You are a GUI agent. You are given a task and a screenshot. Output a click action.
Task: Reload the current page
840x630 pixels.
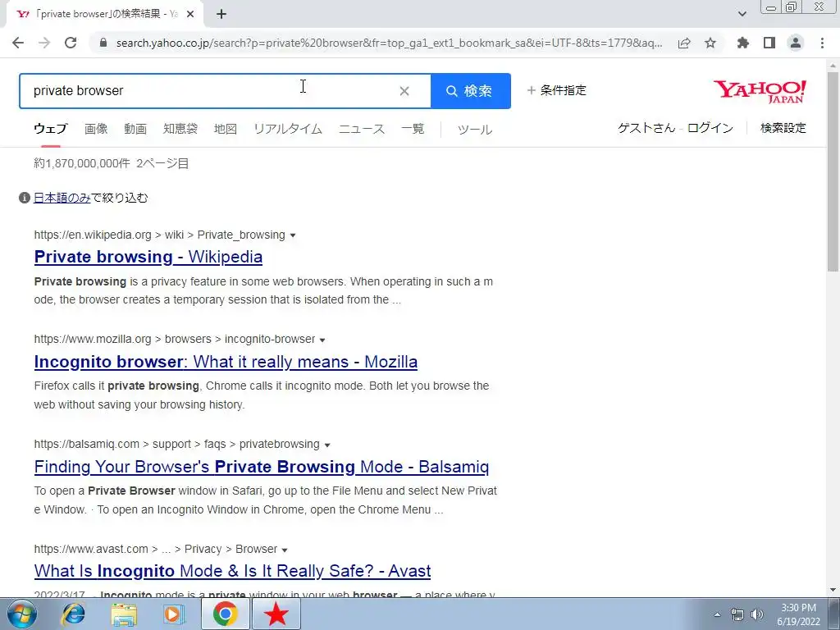tap(71, 43)
